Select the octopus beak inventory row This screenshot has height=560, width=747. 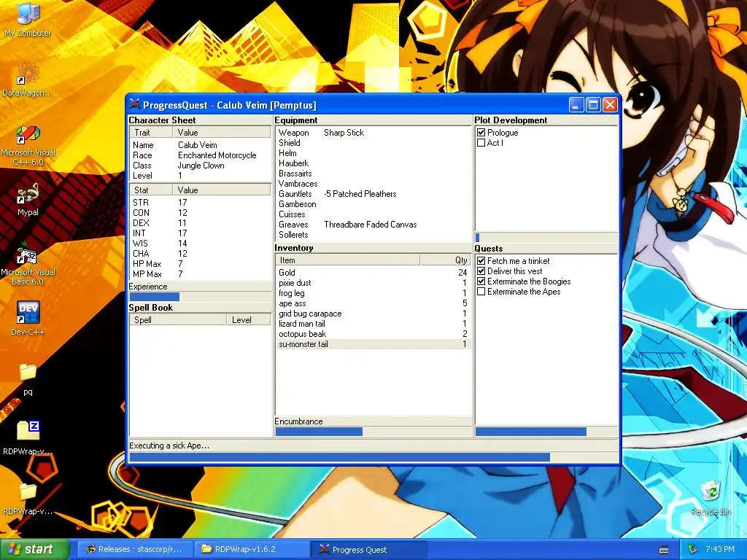click(x=373, y=334)
